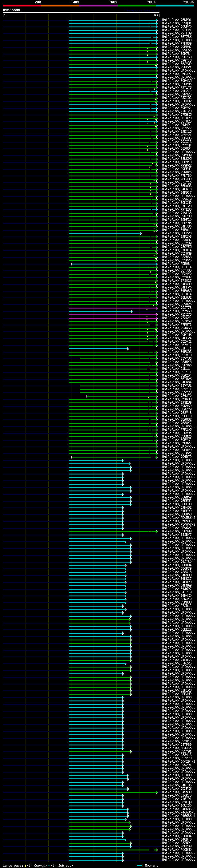Select the purple-bar hit UniRef100_Q9ST78
This screenshot has width=197, height=868.
point(176,308)
